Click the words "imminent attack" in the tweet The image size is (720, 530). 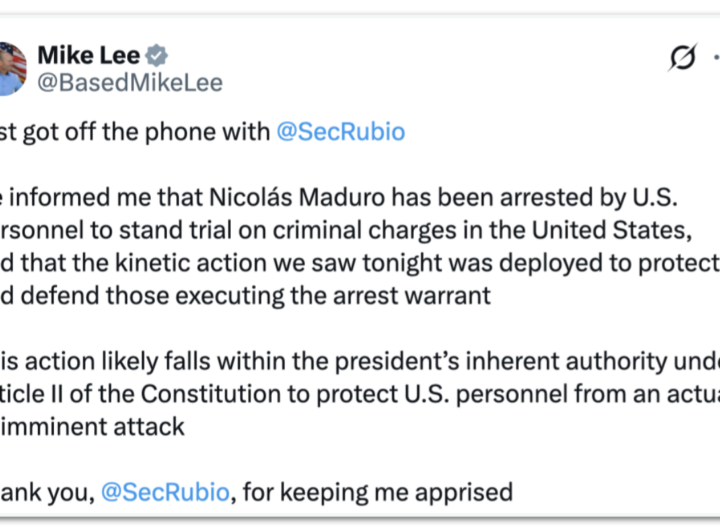click(104, 427)
